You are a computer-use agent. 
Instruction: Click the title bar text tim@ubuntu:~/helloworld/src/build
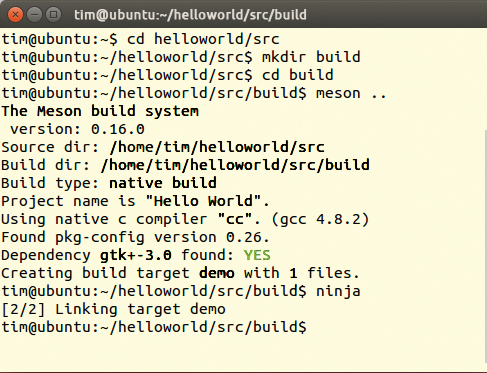click(190, 15)
